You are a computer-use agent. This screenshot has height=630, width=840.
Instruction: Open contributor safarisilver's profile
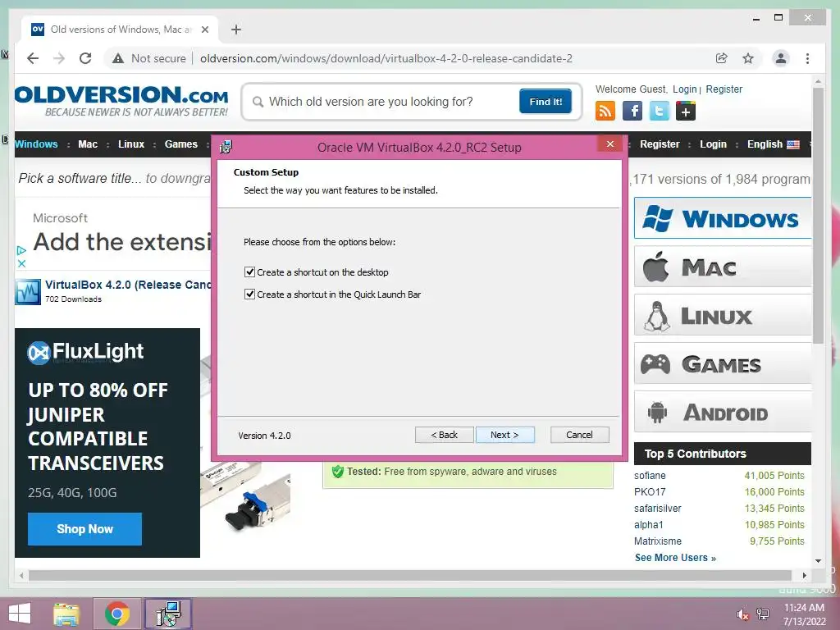click(x=658, y=509)
